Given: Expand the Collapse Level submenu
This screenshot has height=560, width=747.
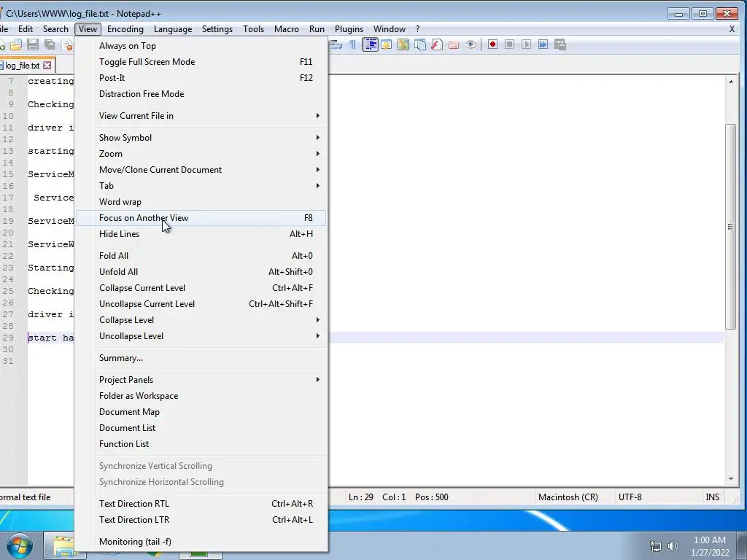Looking at the screenshot, I should (201, 321).
